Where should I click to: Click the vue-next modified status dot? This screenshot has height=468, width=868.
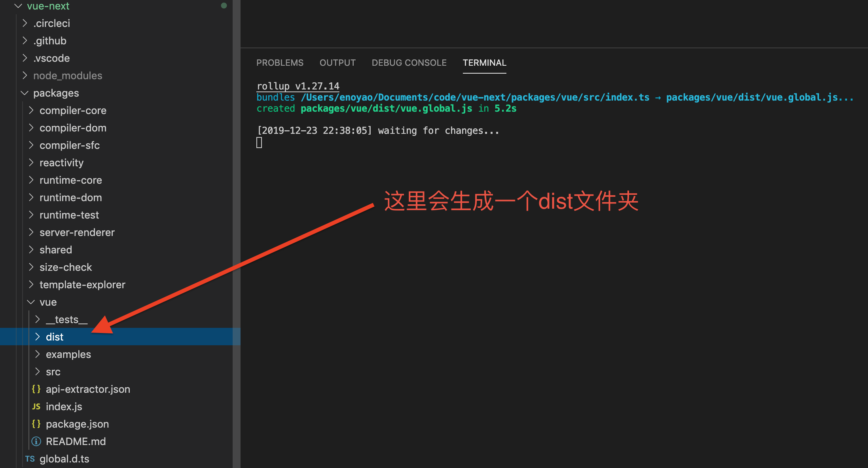(x=224, y=6)
